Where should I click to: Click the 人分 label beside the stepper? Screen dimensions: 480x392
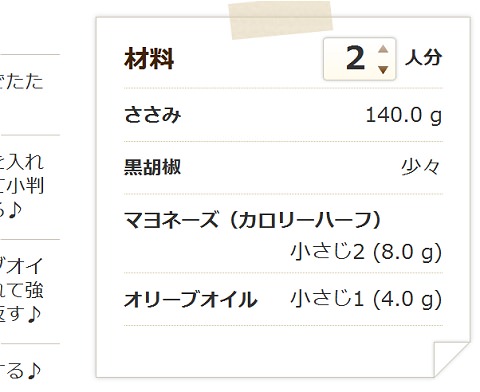(x=423, y=57)
